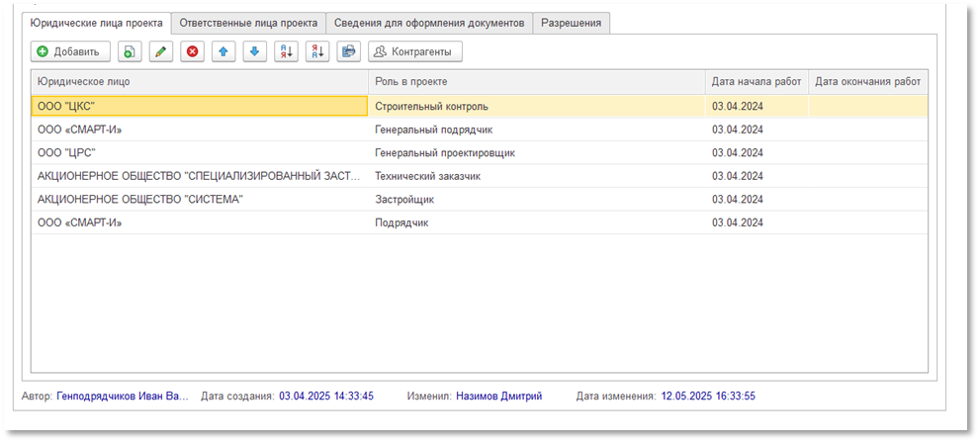Open the Назимов Дмитрий link

pyautogui.click(x=498, y=397)
